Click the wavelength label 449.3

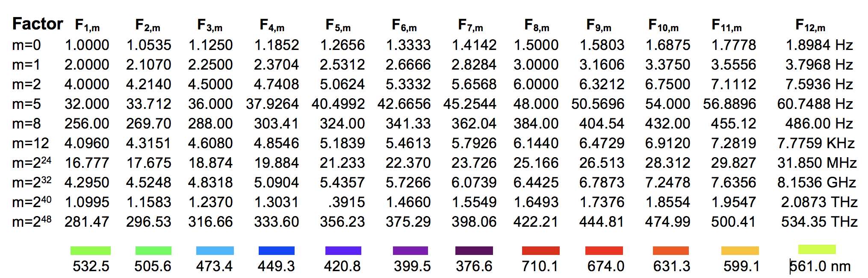click(x=276, y=266)
